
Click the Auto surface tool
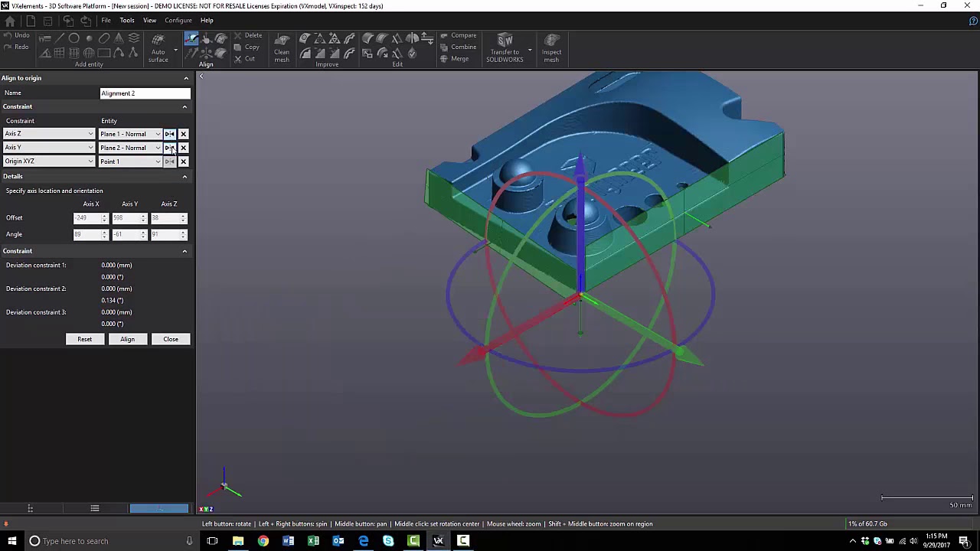point(158,47)
